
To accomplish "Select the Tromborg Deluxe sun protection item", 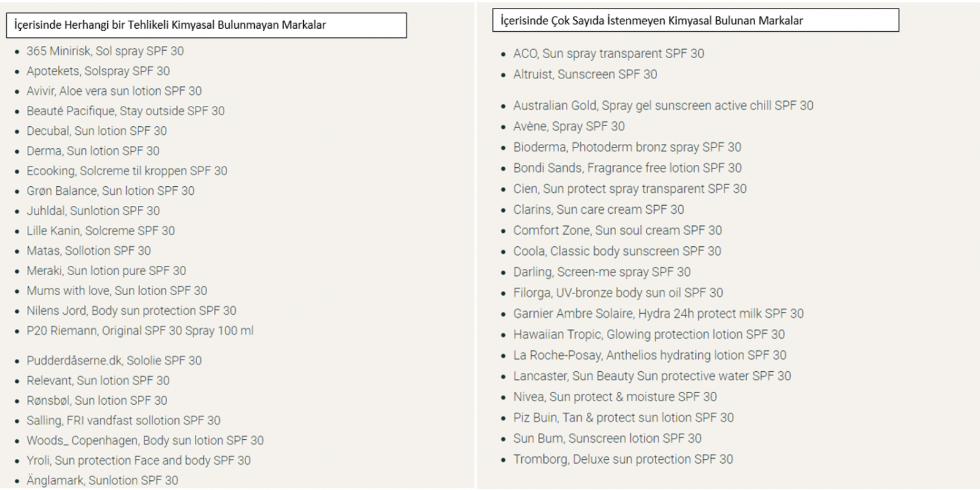I will pyautogui.click(x=623, y=459).
